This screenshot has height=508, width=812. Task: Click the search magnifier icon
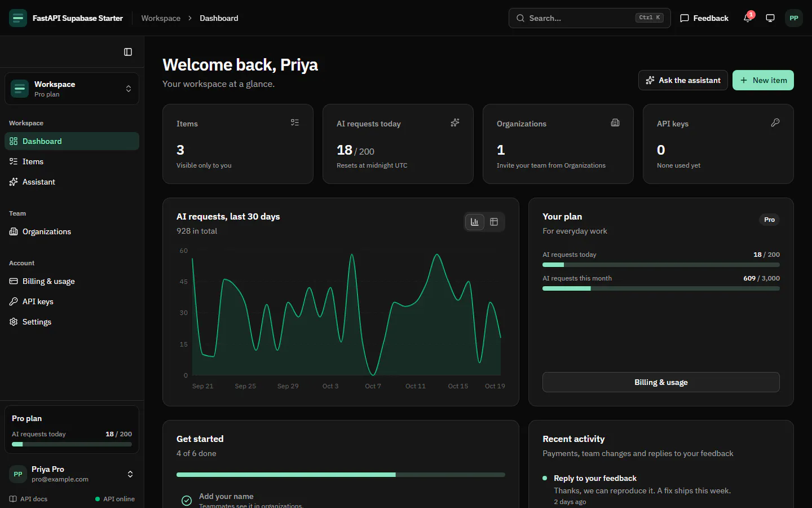click(520, 18)
